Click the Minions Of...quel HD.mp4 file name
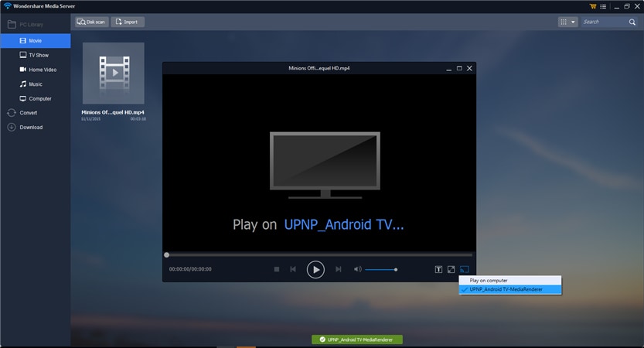 113,112
